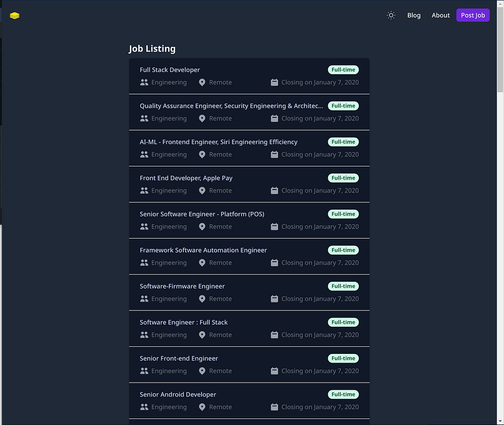Toggle the light/dark theme sun icon
Viewport: 504px width, 425px height.
pyautogui.click(x=391, y=15)
